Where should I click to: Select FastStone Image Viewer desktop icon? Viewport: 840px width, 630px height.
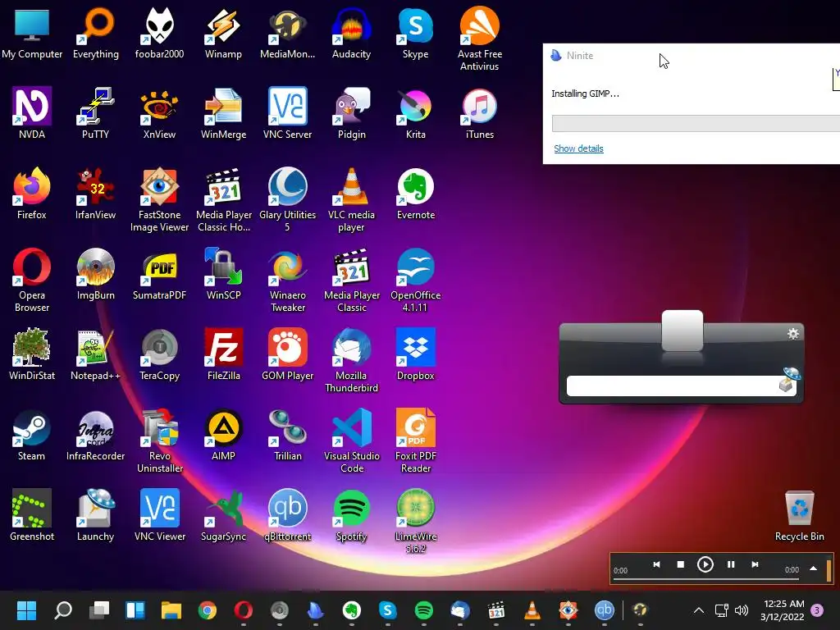(x=159, y=199)
